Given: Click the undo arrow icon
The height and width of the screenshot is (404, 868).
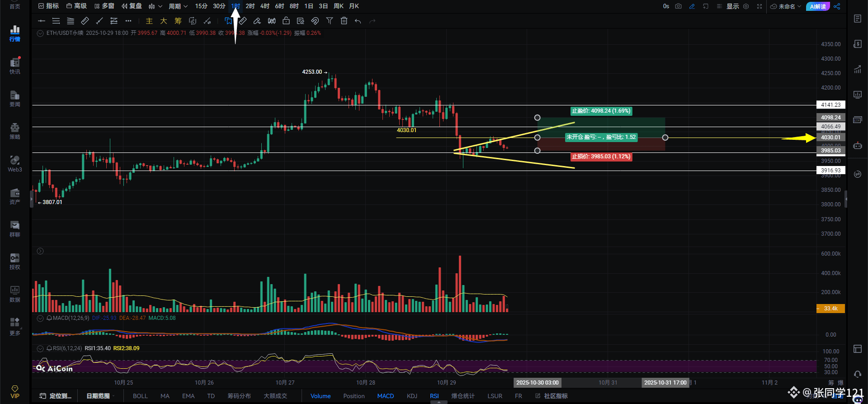Looking at the screenshot, I should point(358,21).
